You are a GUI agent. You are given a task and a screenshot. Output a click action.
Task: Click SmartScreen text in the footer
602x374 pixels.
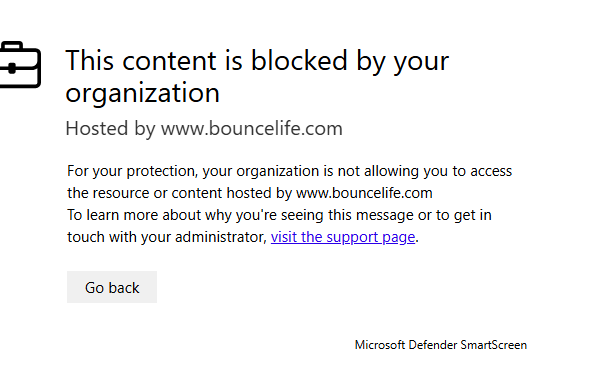pyautogui.click(x=494, y=345)
